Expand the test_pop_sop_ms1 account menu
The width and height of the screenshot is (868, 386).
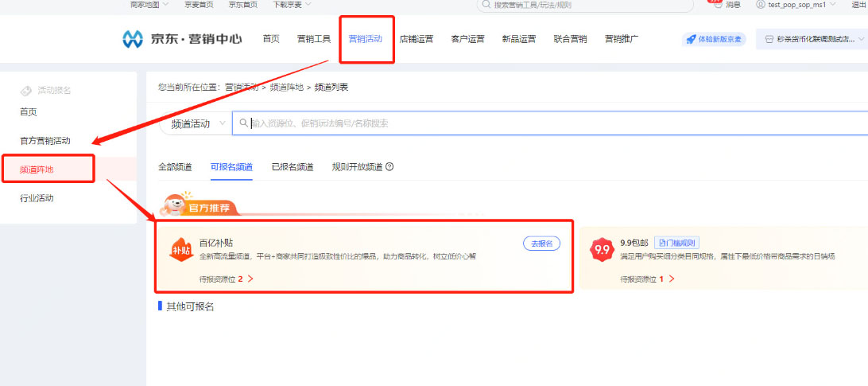coord(796,5)
